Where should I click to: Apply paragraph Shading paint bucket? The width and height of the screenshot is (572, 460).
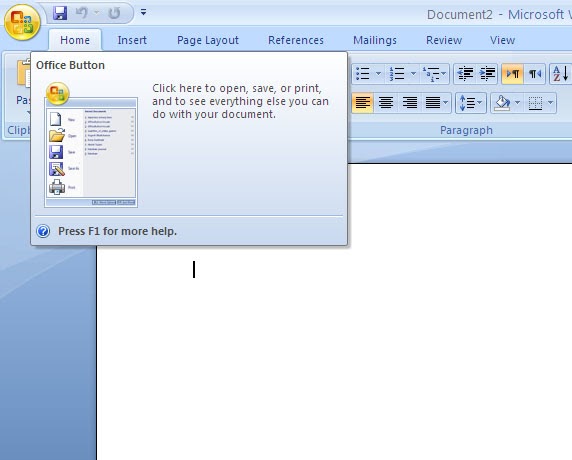(x=502, y=103)
